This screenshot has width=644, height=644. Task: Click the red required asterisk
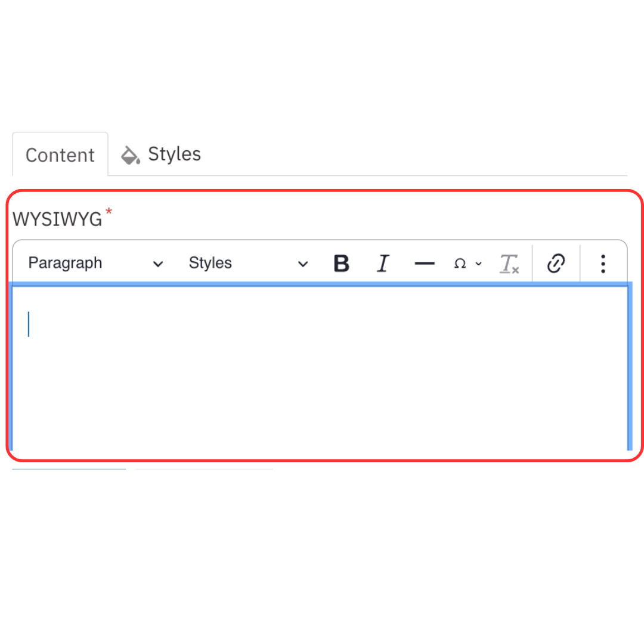(x=109, y=212)
